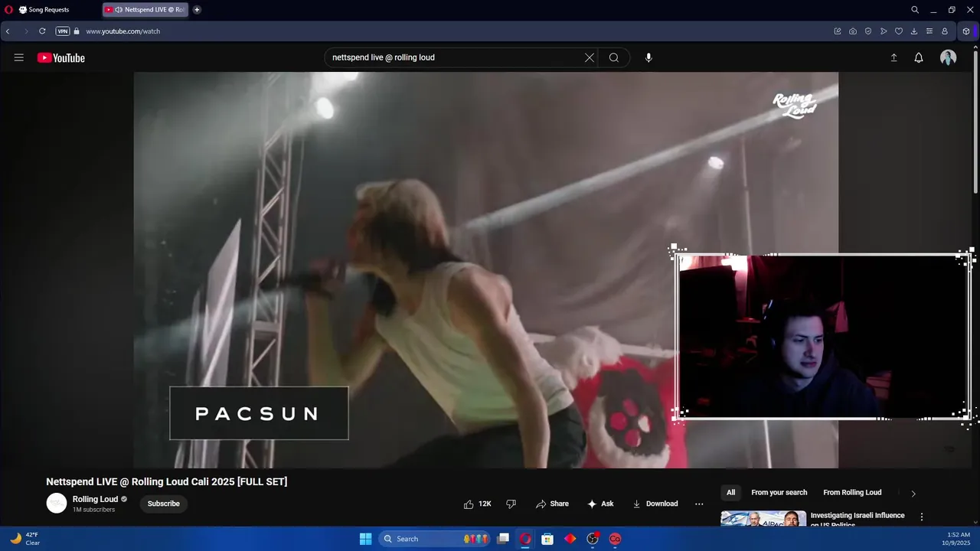Go to the YouTube home logo
Viewport: 980px width, 551px height.
click(x=61, y=57)
